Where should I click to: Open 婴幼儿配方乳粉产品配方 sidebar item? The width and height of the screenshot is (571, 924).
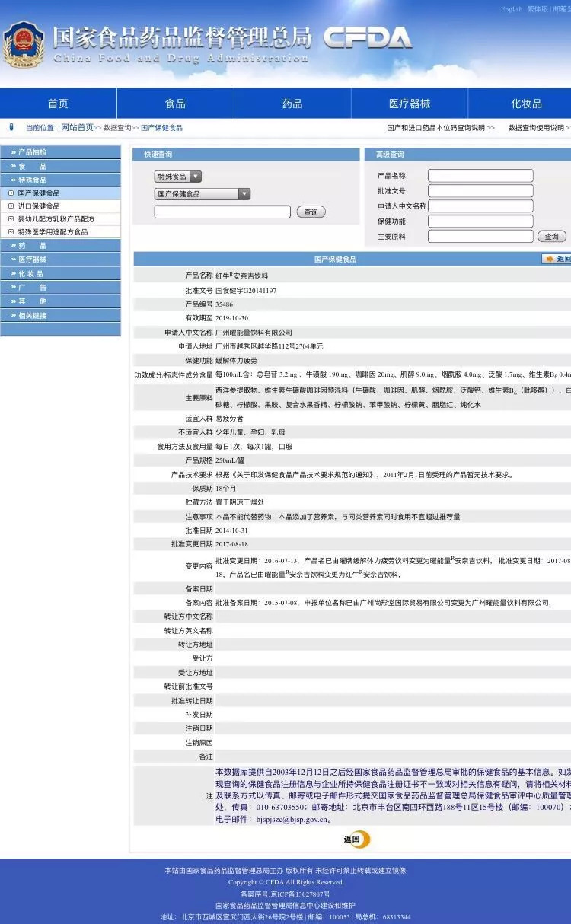click(x=56, y=219)
